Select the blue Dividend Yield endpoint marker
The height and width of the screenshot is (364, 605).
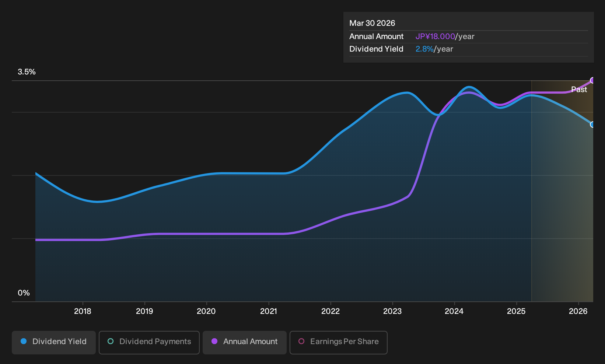[593, 125]
